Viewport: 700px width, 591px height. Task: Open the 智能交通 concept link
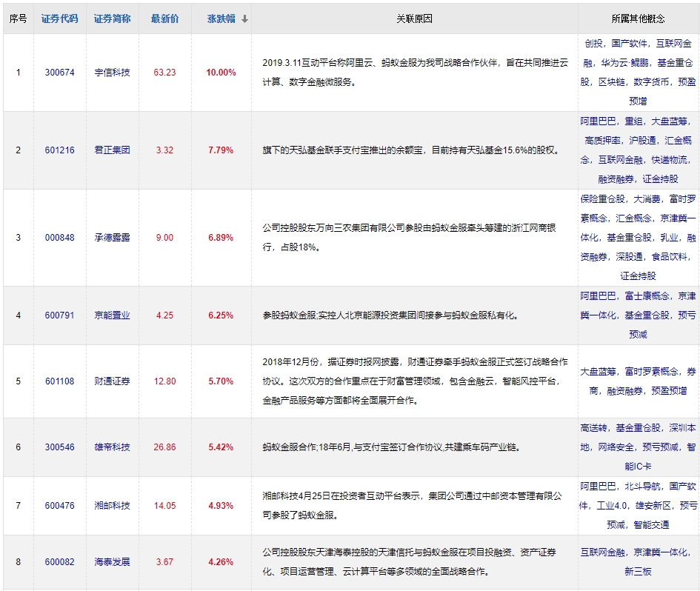[x=651, y=524]
